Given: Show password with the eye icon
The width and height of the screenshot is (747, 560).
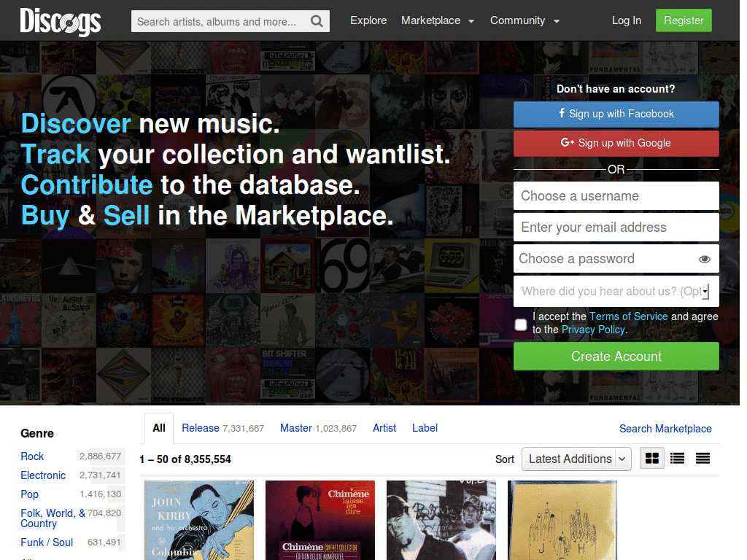Looking at the screenshot, I should click(704, 259).
